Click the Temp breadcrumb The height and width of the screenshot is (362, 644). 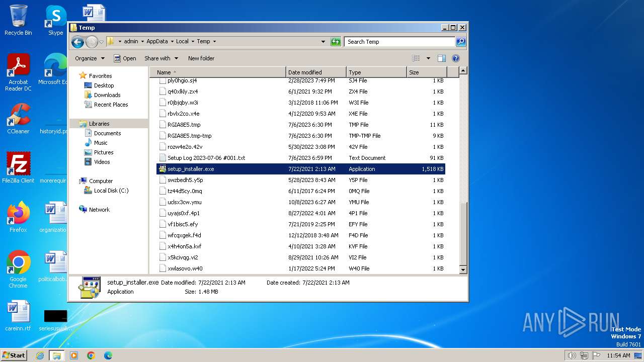(203, 42)
